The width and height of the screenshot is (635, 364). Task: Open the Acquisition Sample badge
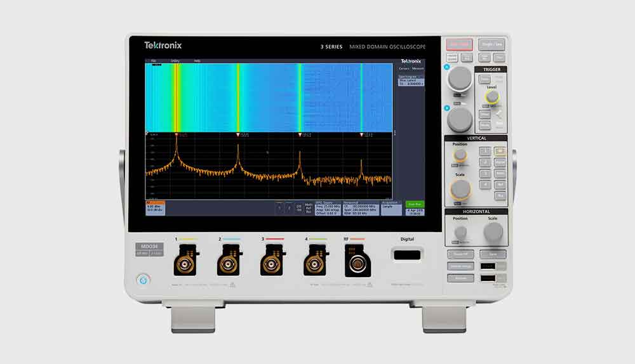[391, 208]
